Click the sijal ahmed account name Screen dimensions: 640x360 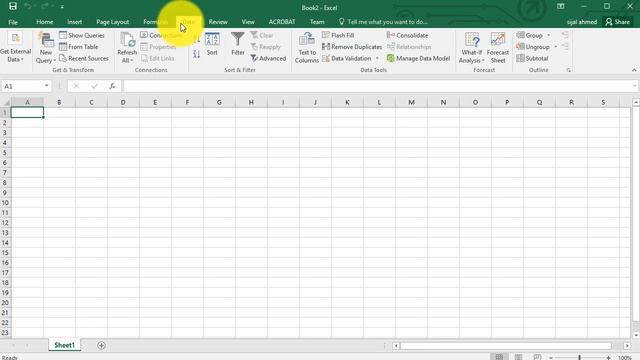[582, 22]
